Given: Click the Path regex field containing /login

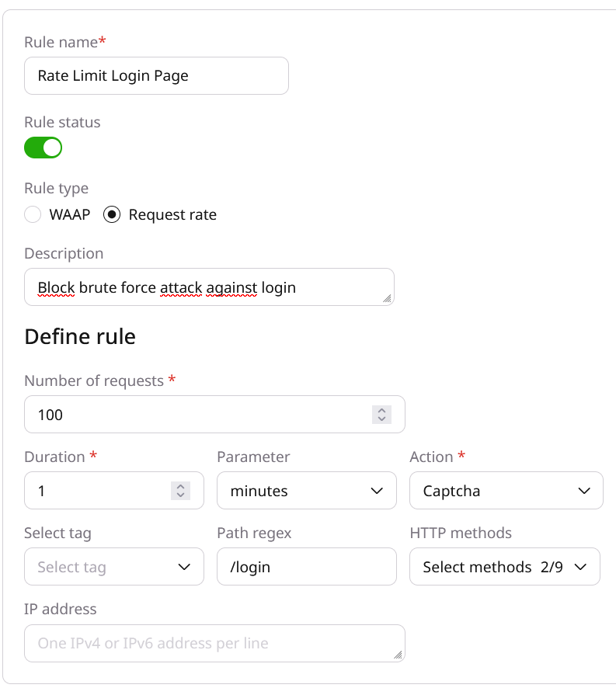Looking at the screenshot, I should pos(306,567).
